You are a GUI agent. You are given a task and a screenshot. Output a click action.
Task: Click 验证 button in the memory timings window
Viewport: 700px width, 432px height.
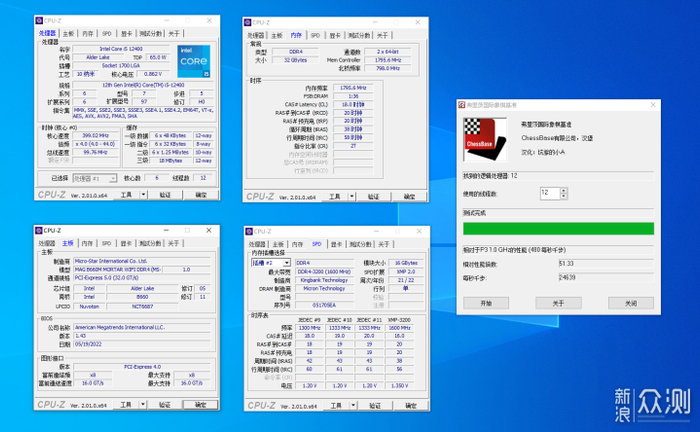(x=374, y=196)
